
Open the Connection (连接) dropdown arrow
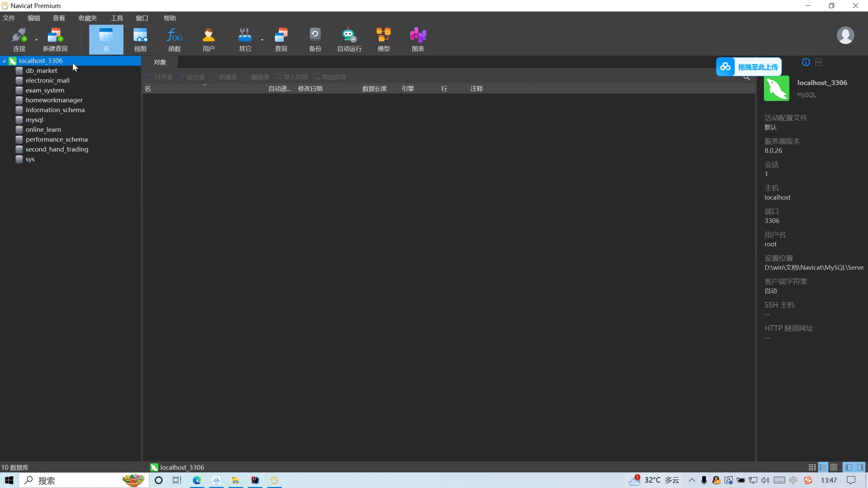(x=36, y=40)
